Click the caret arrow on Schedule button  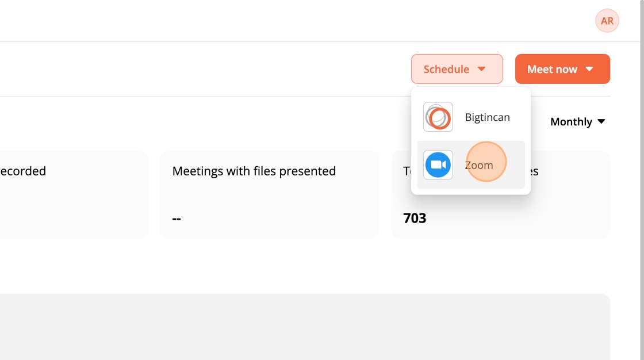tap(482, 69)
